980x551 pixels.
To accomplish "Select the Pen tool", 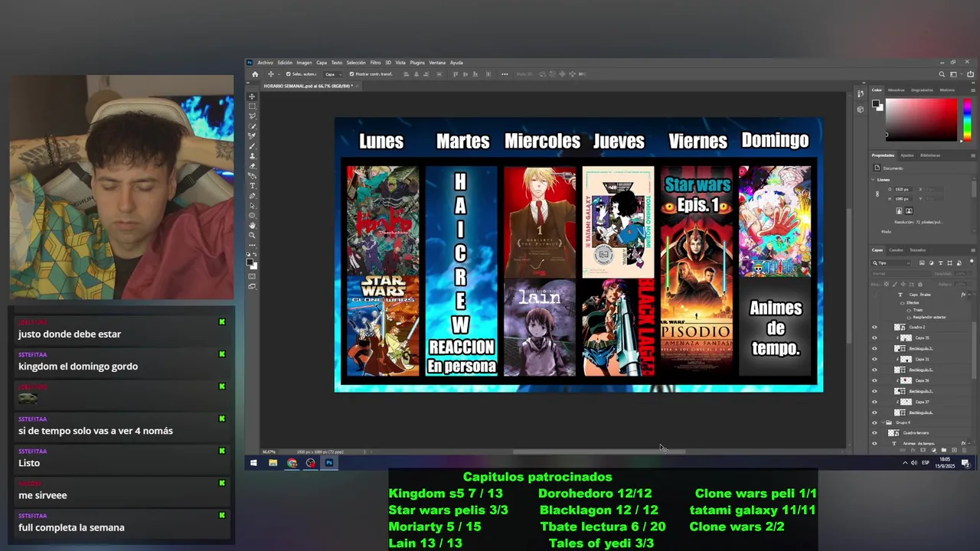I will coord(253,194).
